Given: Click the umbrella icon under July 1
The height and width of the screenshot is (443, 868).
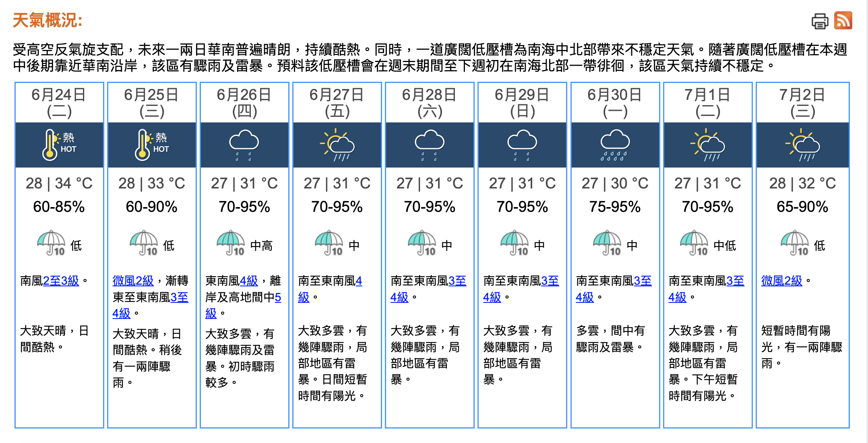Looking at the screenshot, I should (x=694, y=243).
